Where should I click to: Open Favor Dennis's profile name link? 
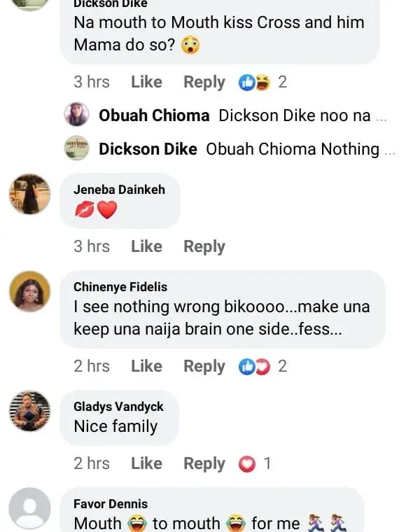point(111,504)
